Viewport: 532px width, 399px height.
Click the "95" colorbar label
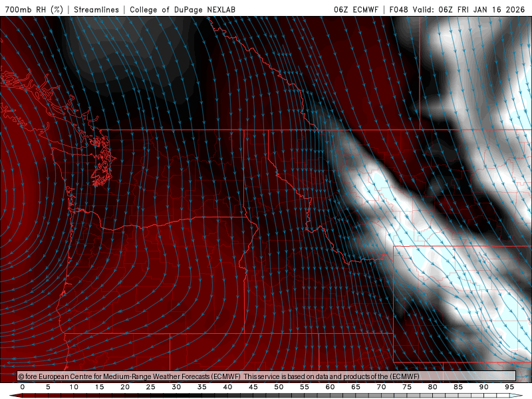pos(509,387)
